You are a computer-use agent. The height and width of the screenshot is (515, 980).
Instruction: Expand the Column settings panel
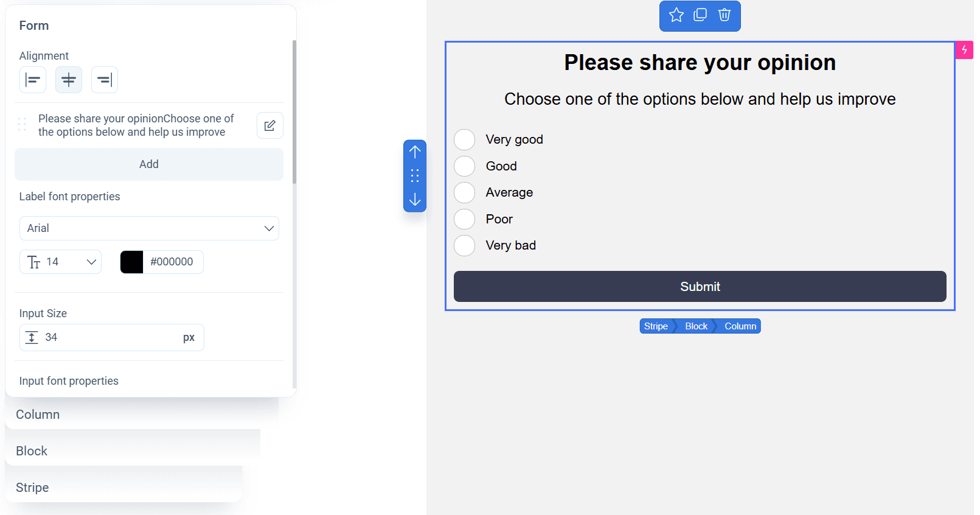tap(38, 415)
